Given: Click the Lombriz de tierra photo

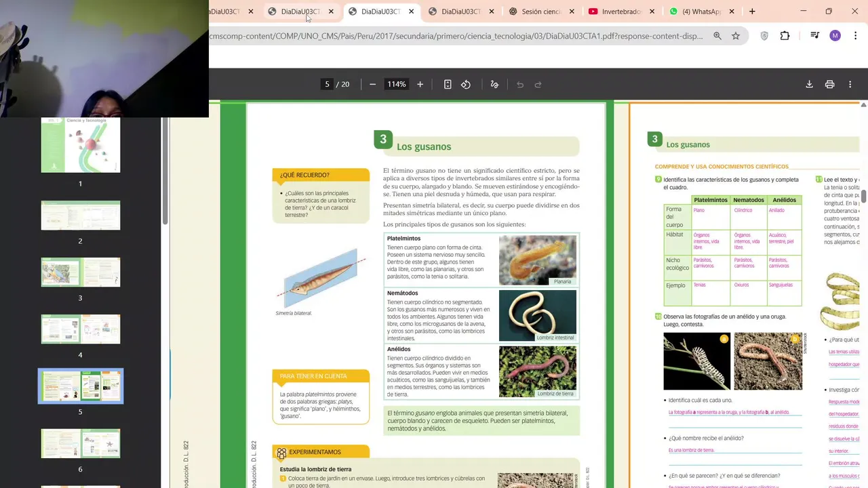Looking at the screenshot, I should [538, 372].
